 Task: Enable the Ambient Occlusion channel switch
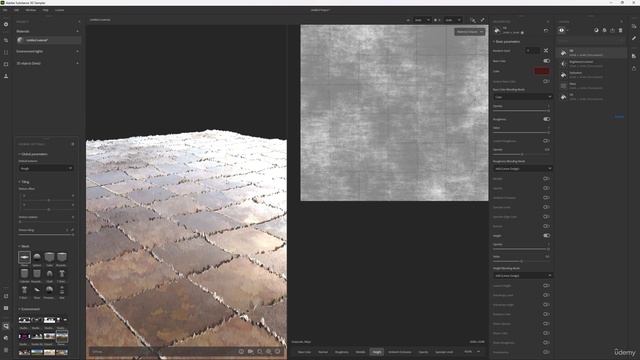coord(547,198)
